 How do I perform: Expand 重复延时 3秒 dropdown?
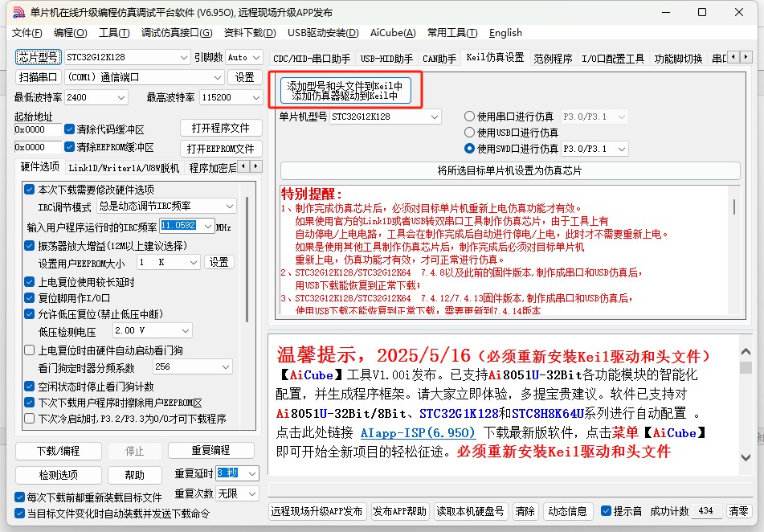(x=252, y=473)
